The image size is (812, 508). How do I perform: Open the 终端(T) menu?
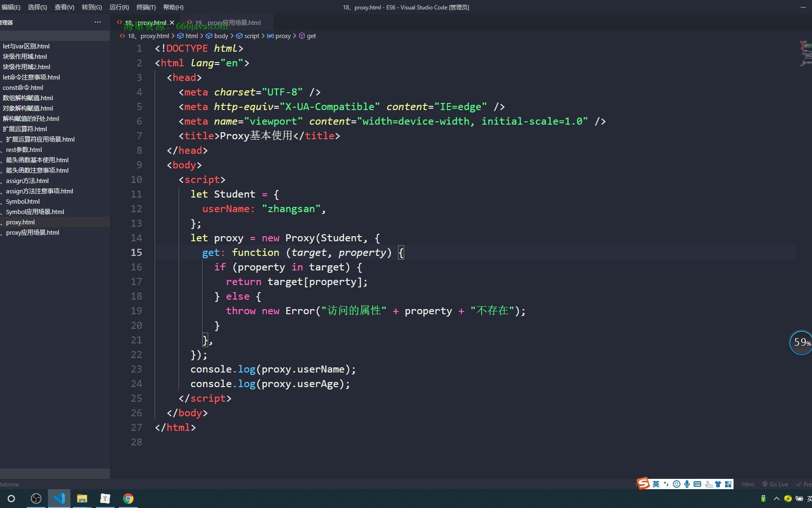(146, 7)
